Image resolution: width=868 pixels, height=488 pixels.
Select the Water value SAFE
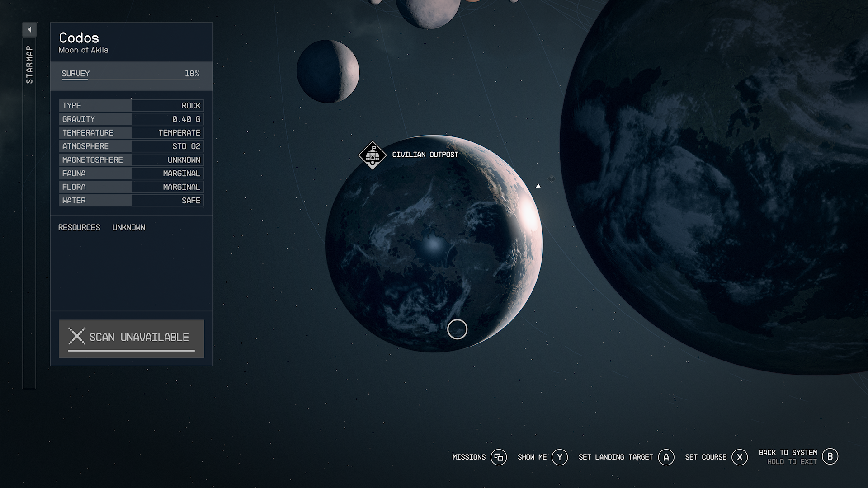[x=191, y=201]
